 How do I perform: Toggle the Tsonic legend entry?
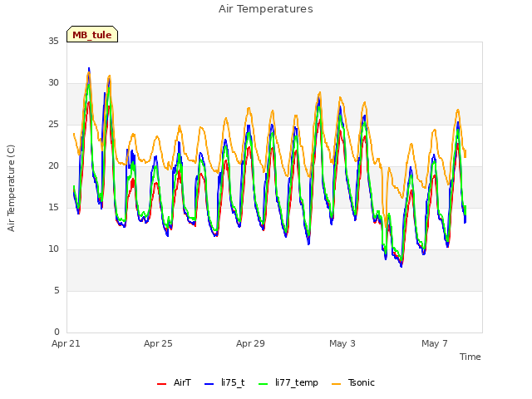tap(353, 382)
